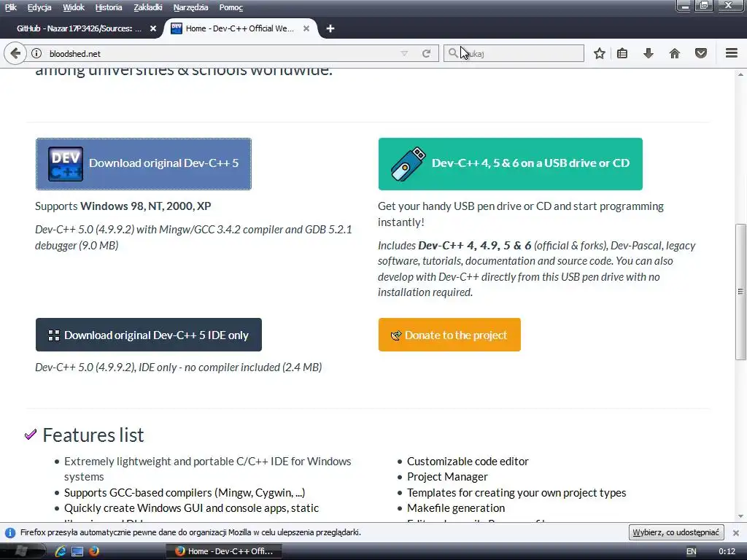The image size is (747, 560).
Task: Click the DEV C++ logo icon
Action: click(66, 164)
